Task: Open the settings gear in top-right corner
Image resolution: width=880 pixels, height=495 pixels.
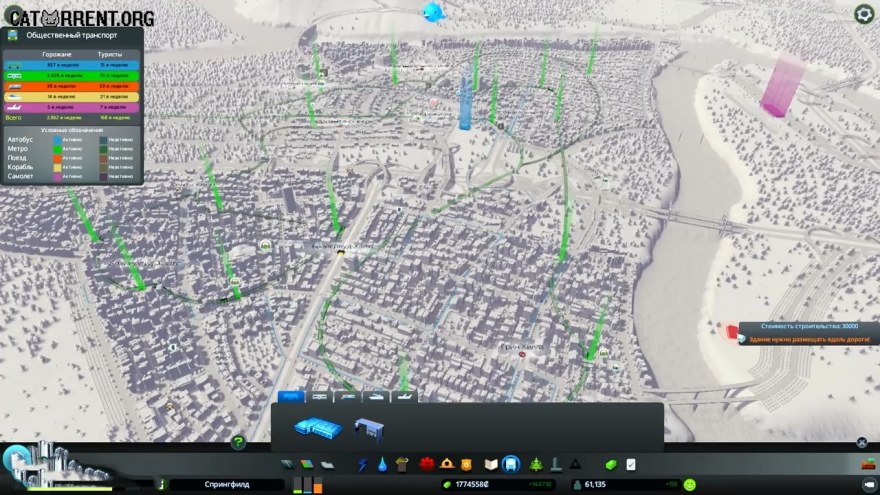Action: point(864,14)
